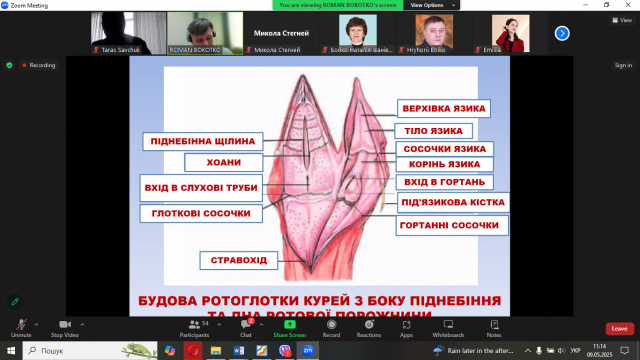
Task: Open File Explorer from the taskbar
Action: pyautogui.click(x=216, y=351)
